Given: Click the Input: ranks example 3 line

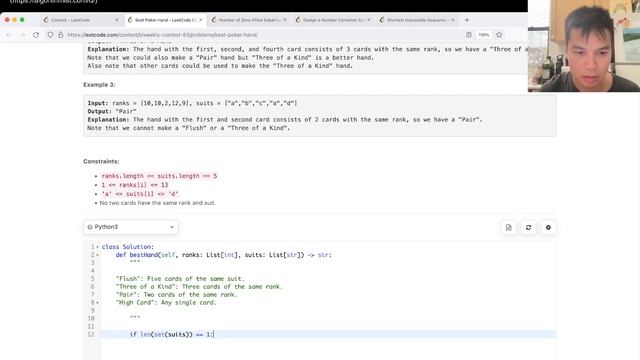Looking at the screenshot, I should tap(192, 103).
